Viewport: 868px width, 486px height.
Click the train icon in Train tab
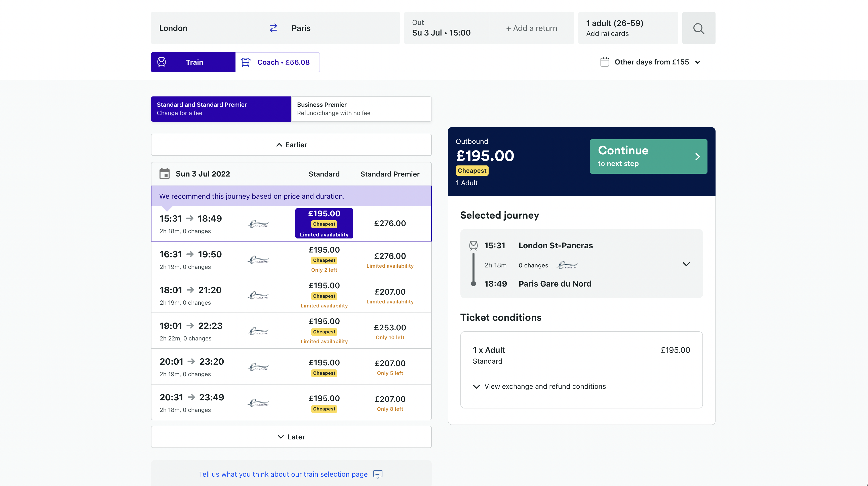click(162, 62)
